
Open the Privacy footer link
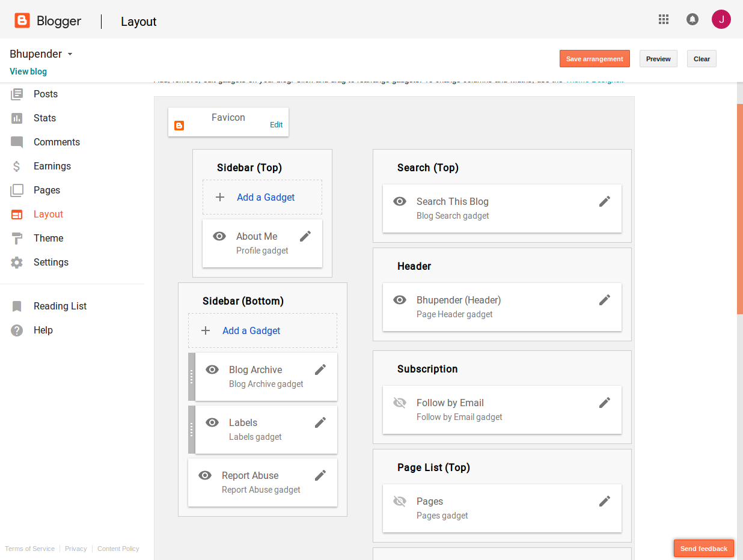(76, 549)
